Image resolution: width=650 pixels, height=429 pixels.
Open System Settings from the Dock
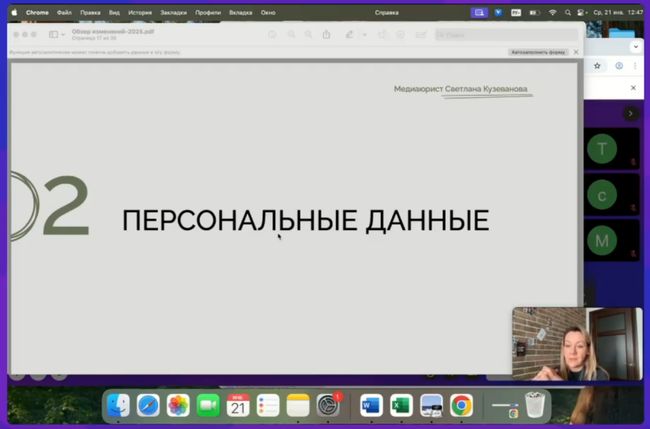tap(328, 405)
